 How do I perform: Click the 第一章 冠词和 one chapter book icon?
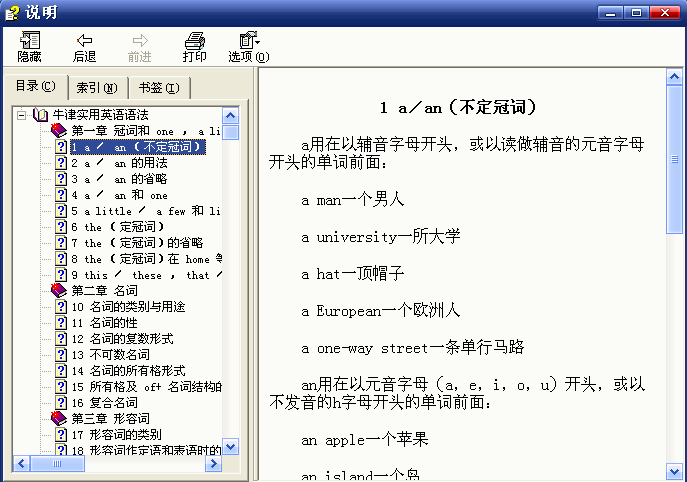coord(59,131)
